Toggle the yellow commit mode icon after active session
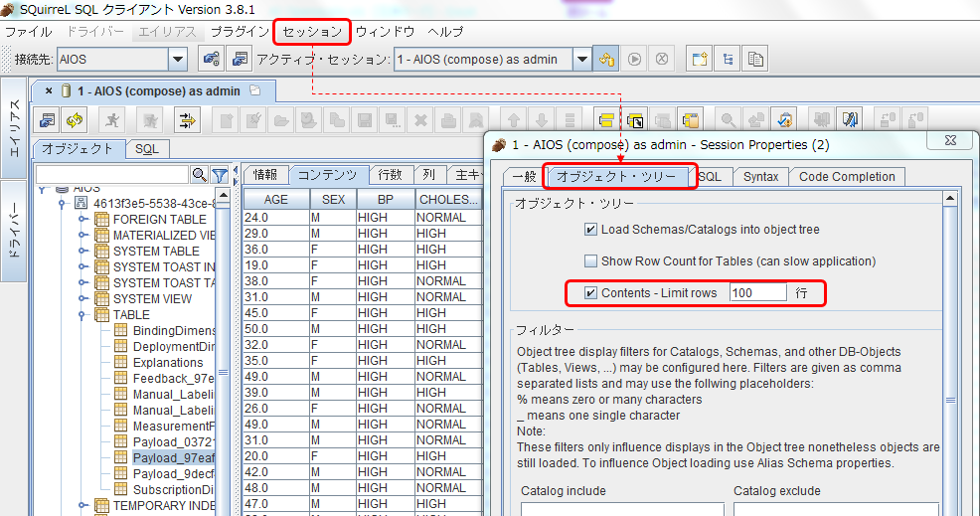This screenshot has width=980, height=516. [606, 60]
